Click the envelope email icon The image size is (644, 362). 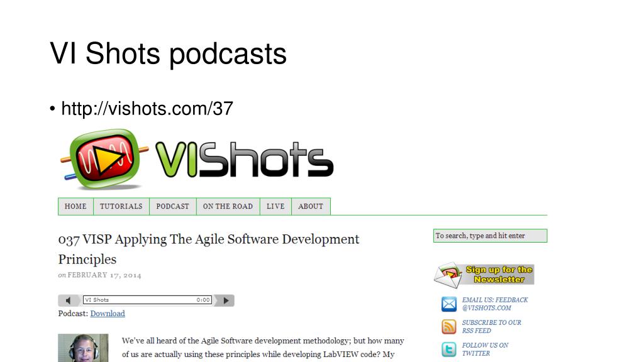[449, 304]
